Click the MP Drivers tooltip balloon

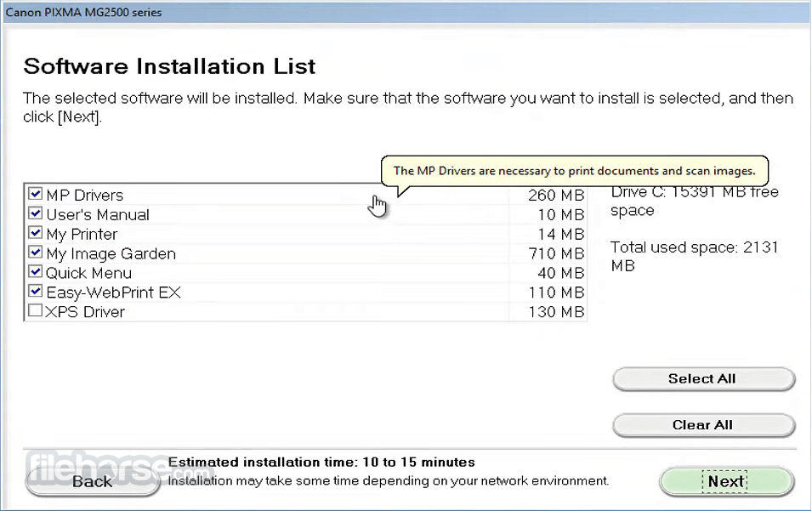coord(575,171)
